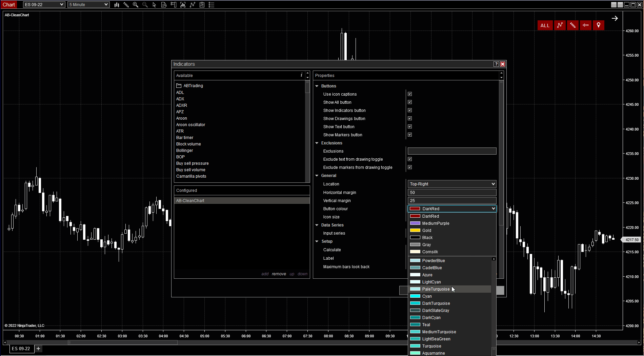Open the 5 Minute interval dropdown
Image resolution: width=644 pixels, height=356 pixels.
(x=88, y=5)
